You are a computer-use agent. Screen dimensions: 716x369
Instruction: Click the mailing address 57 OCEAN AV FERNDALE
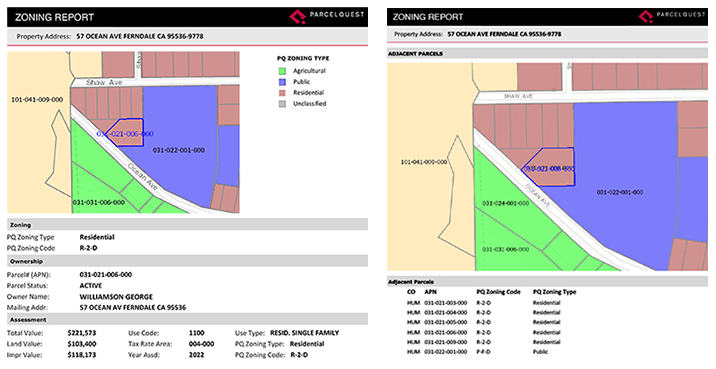click(133, 308)
